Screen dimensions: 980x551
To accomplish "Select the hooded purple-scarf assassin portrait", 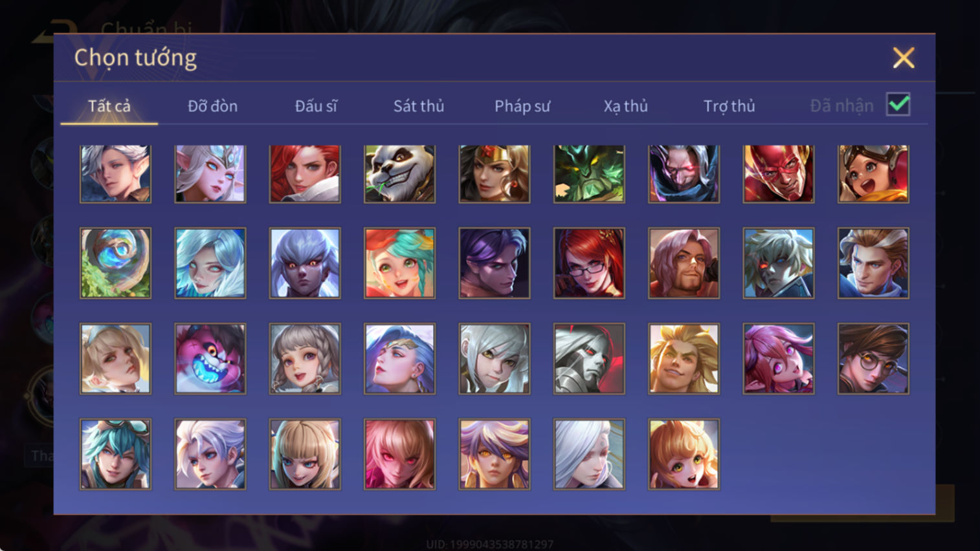I will pos(684,174).
